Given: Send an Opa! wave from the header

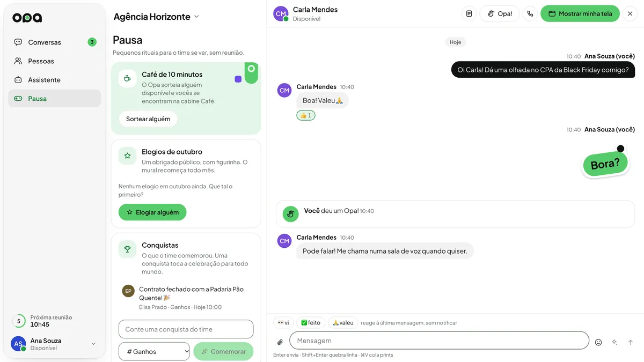Looking at the screenshot, I should coord(500,14).
